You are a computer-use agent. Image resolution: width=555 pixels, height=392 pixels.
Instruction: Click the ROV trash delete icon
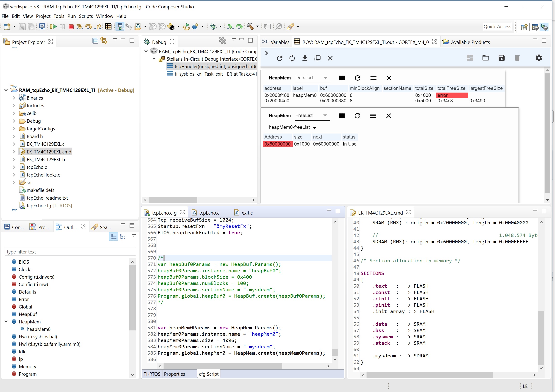click(x=517, y=58)
